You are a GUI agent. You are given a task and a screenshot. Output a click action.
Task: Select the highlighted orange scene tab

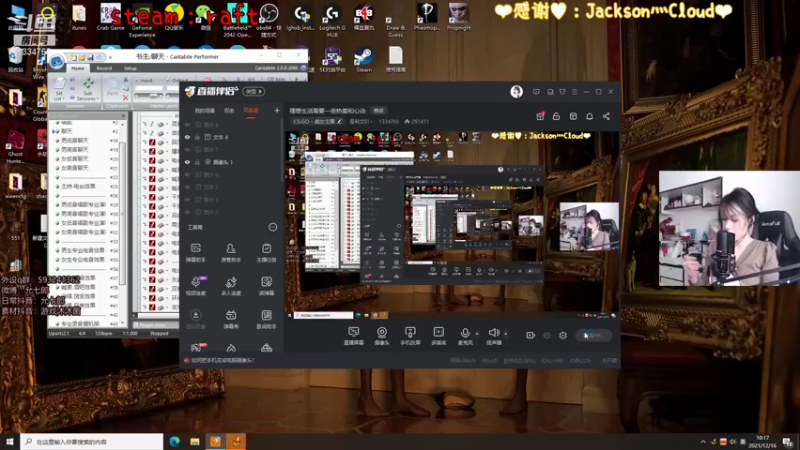(251, 110)
